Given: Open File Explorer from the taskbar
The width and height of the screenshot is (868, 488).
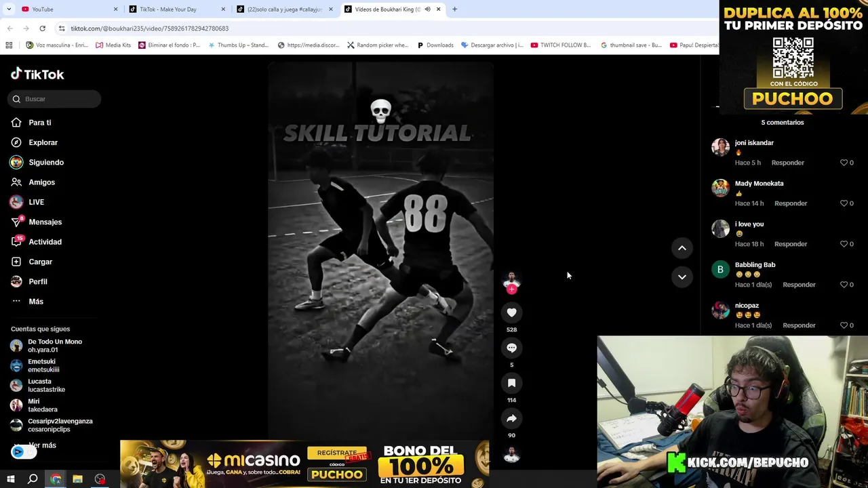Looking at the screenshot, I should point(77,479).
